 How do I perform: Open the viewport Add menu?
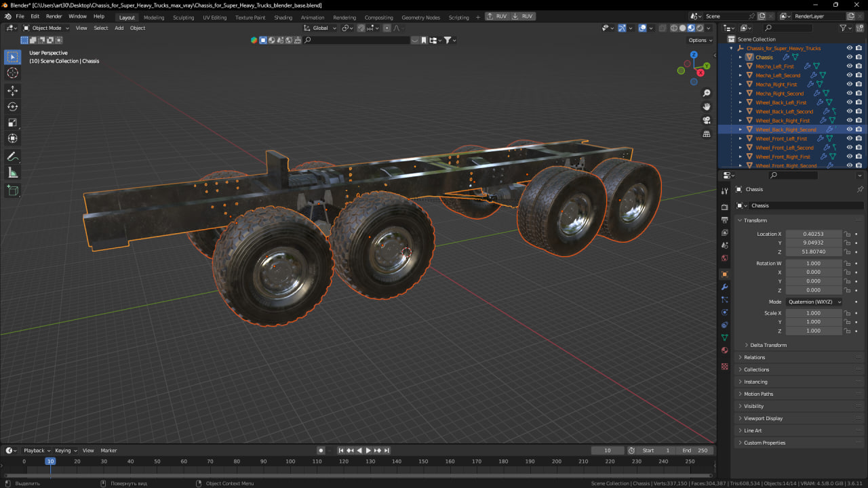click(x=119, y=28)
